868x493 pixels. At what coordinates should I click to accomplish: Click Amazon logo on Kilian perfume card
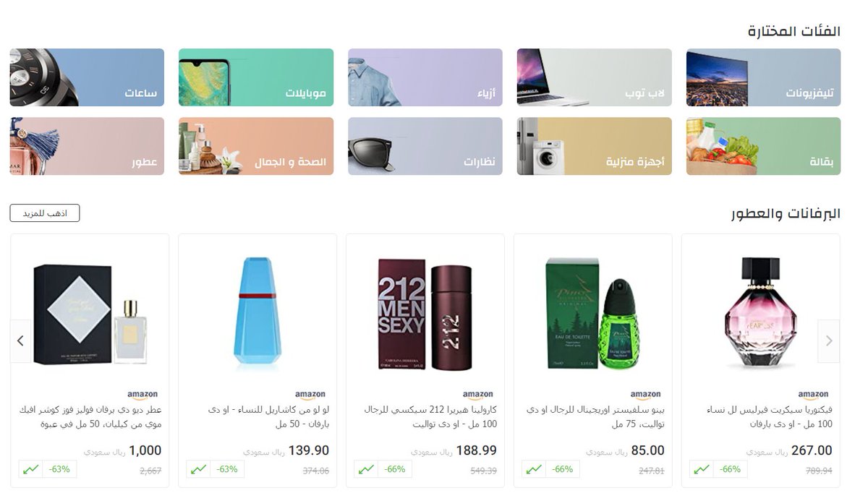(142, 395)
